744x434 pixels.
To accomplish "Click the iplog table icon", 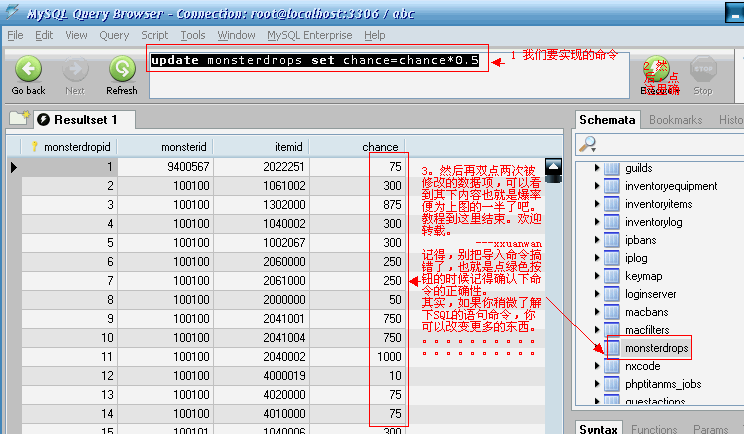I will [x=612, y=259].
